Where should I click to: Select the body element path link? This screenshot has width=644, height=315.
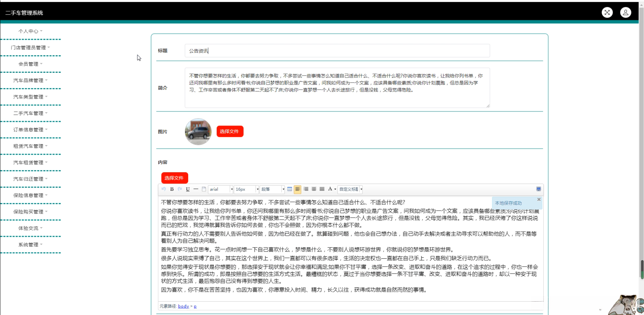coord(183,306)
